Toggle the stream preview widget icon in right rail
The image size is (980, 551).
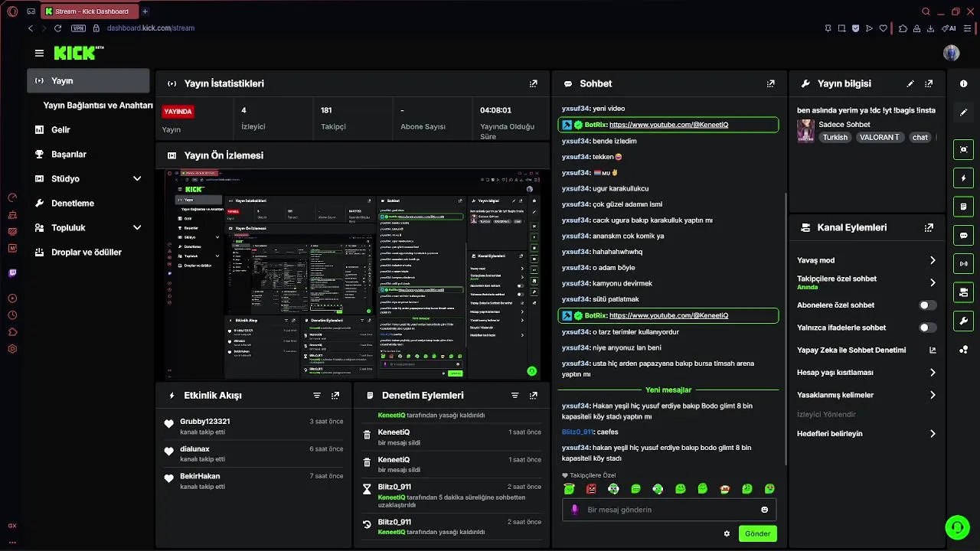click(x=963, y=150)
